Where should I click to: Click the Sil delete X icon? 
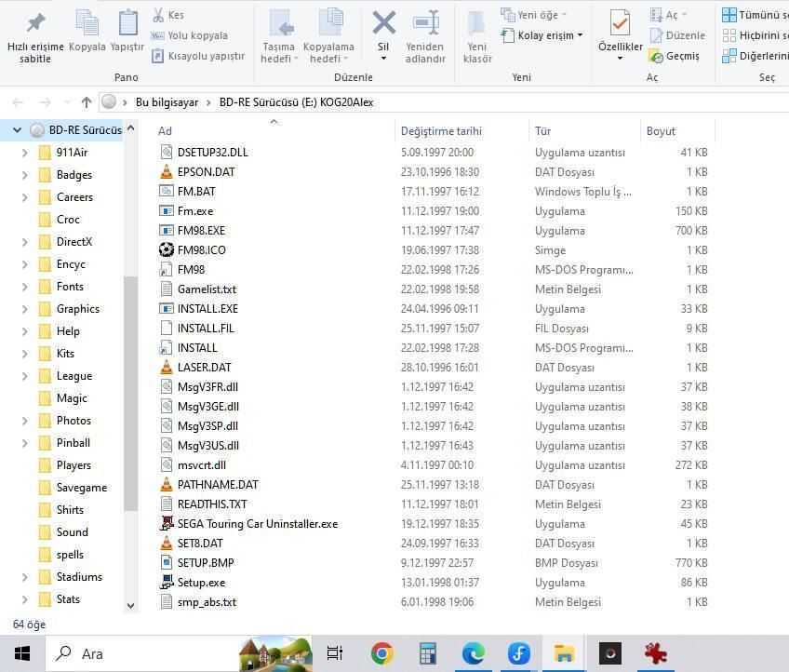click(384, 22)
